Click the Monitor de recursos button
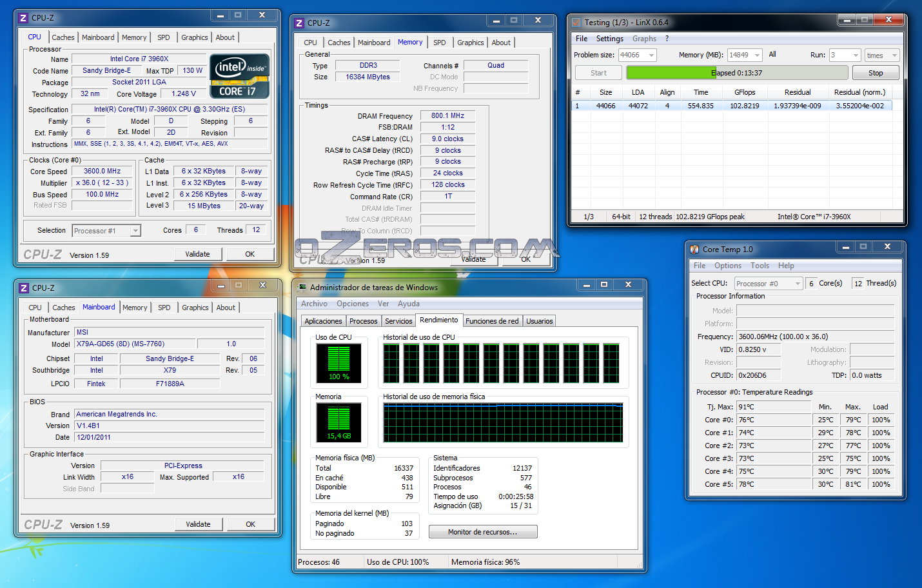The image size is (922, 588). (x=483, y=532)
